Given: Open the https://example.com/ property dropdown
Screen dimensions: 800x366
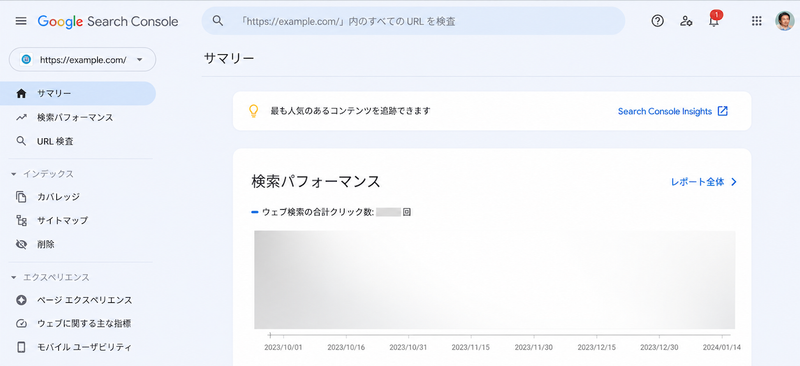Looking at the screenshot, I should 83,60.
